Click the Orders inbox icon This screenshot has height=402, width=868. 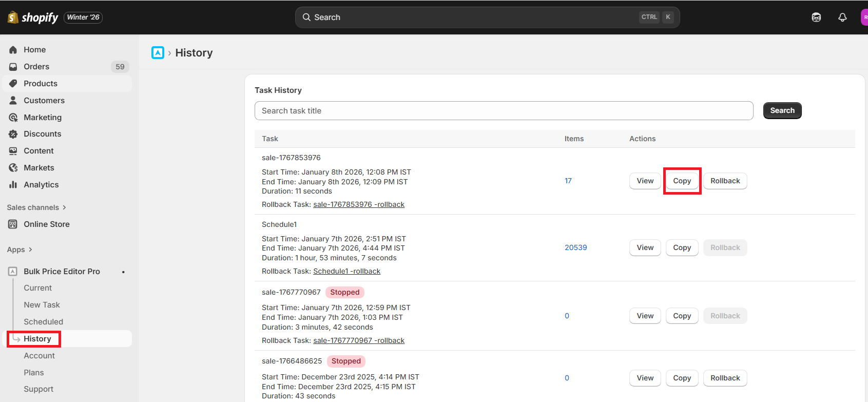pyautogui.click(x=13, y=67)
